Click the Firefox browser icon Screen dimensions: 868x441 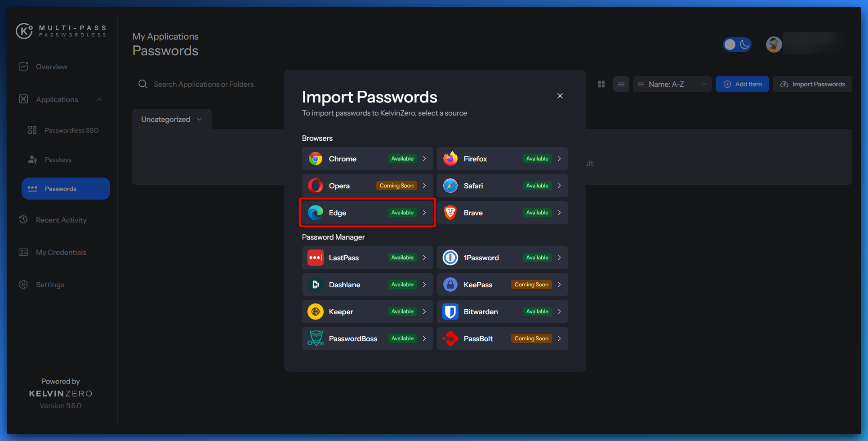coord(450,159)
